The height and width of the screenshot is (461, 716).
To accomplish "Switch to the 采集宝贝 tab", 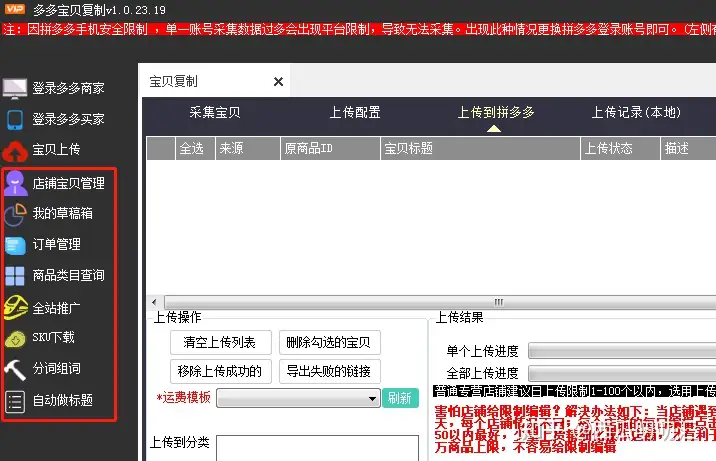I will pyautogui.click(x=215, y=112).
